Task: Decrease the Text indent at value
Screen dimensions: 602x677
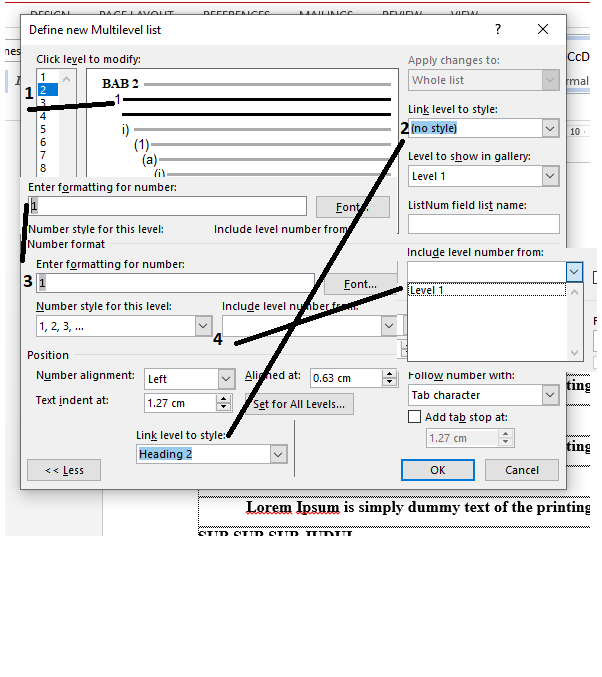Action: tap(224, 408)
